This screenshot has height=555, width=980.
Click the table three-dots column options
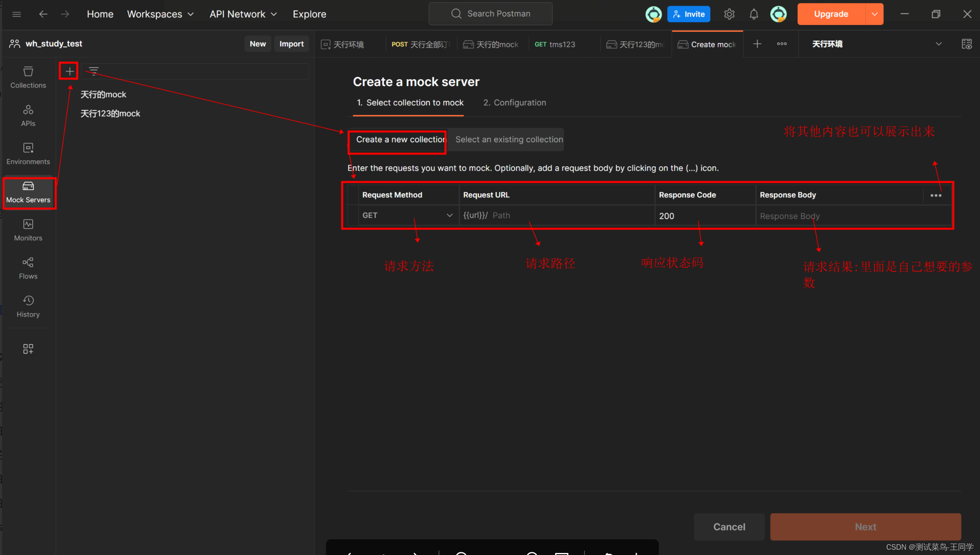point(936,195)
